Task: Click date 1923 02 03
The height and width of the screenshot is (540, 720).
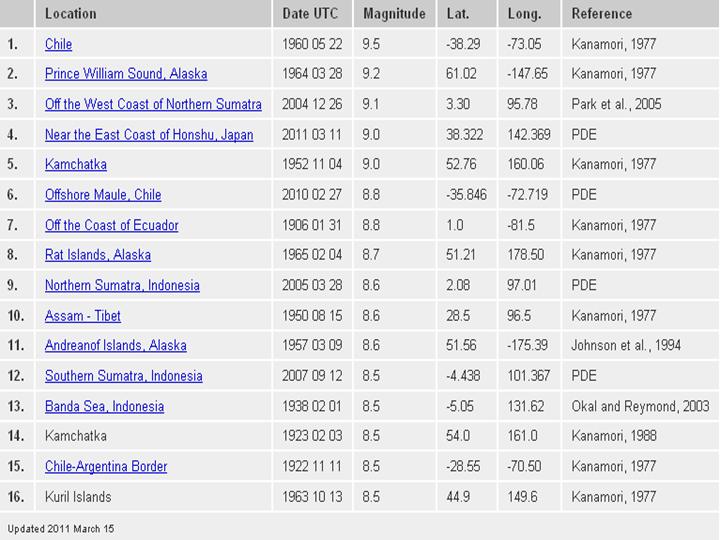Action: 312,436
